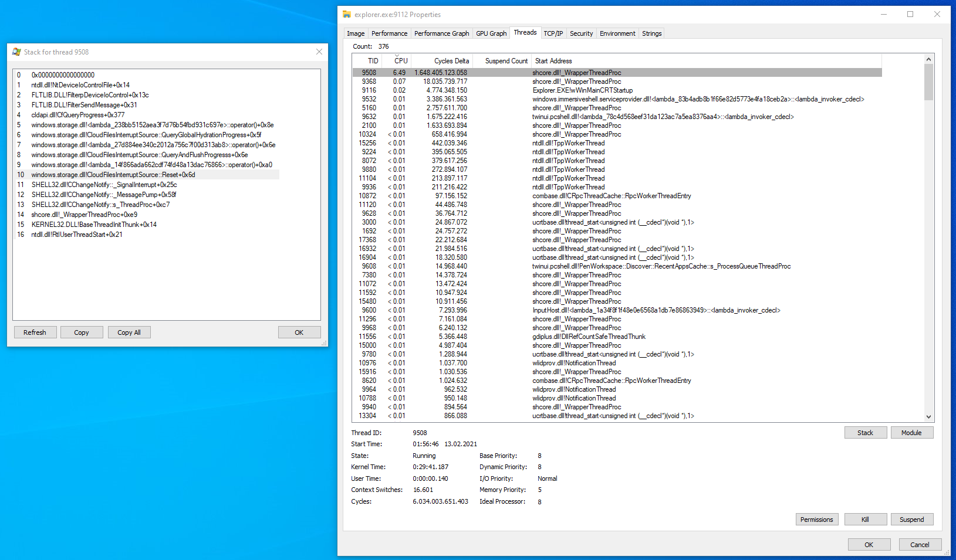Select the thread row with TID 9368
Image resolution: width=956 pixels, height=560 pixels.
[617, 82]
